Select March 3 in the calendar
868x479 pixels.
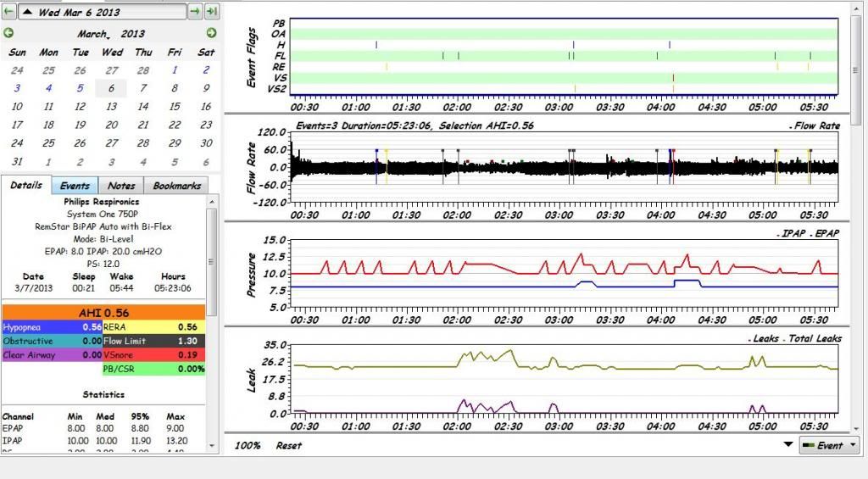pos(17,88)
